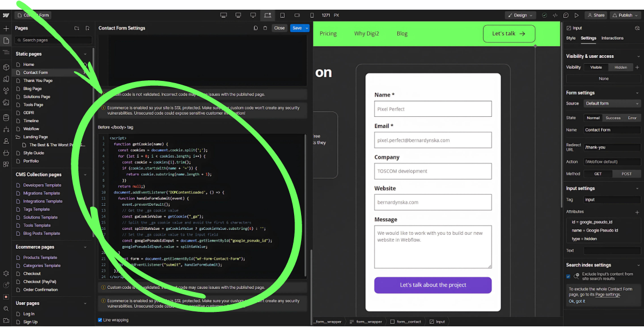Image resolution: width=644 pixels, height=336 pixels.
Task: Collapse the Static pages section
Action: (85, 54)
